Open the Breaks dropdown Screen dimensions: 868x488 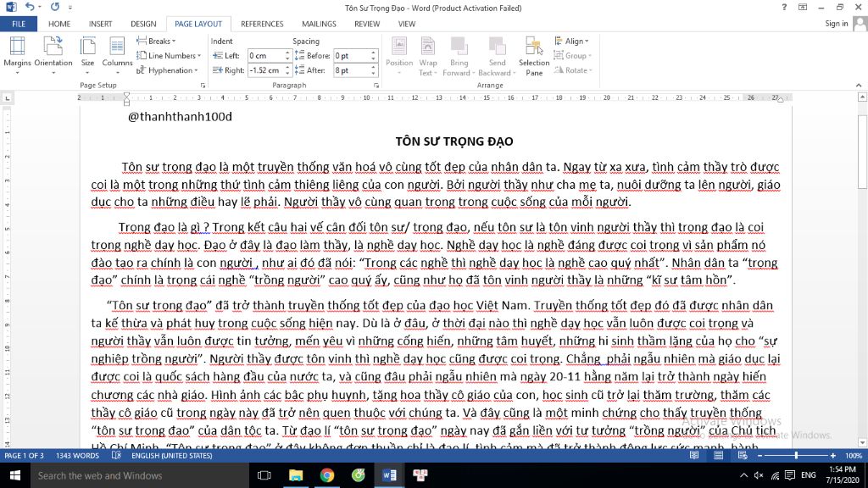coord(156,41)
